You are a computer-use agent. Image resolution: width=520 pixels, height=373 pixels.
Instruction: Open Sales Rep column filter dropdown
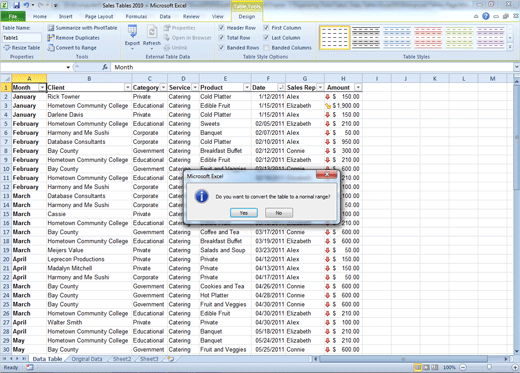pyautogui.click(x=320, y=87)
